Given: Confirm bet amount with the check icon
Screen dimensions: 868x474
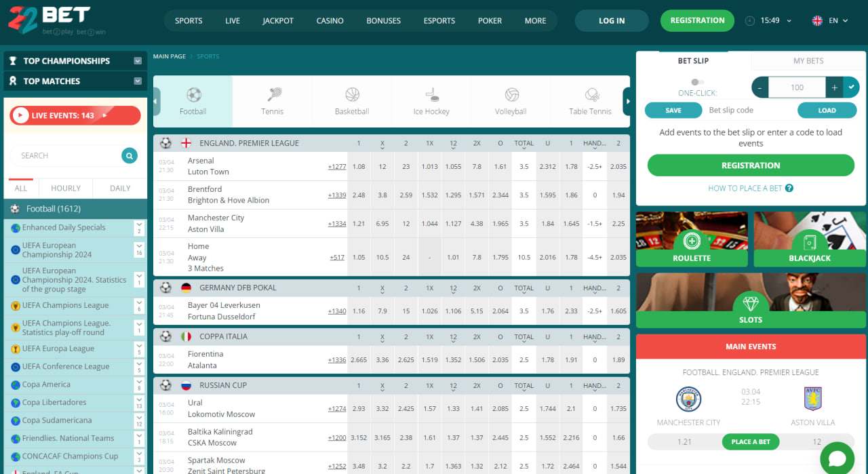Looking at the screenshot, I should pyautogui.click(x=852, y=87).
